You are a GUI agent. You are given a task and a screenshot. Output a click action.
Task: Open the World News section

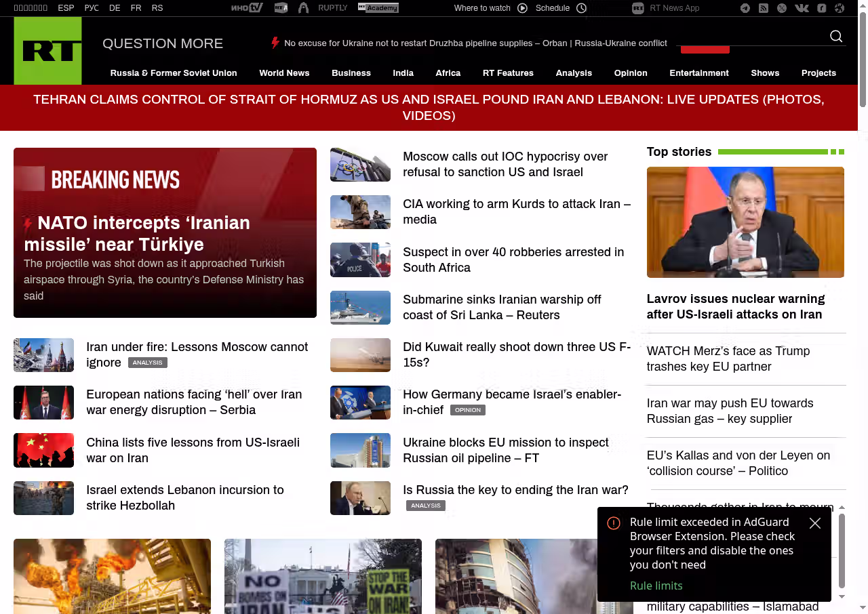click(284, 73)
